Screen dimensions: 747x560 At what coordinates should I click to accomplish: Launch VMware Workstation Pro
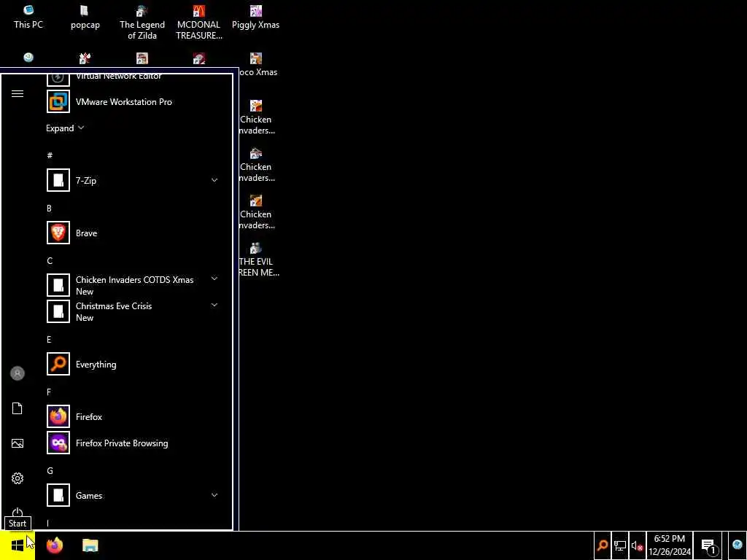[133, 102]
